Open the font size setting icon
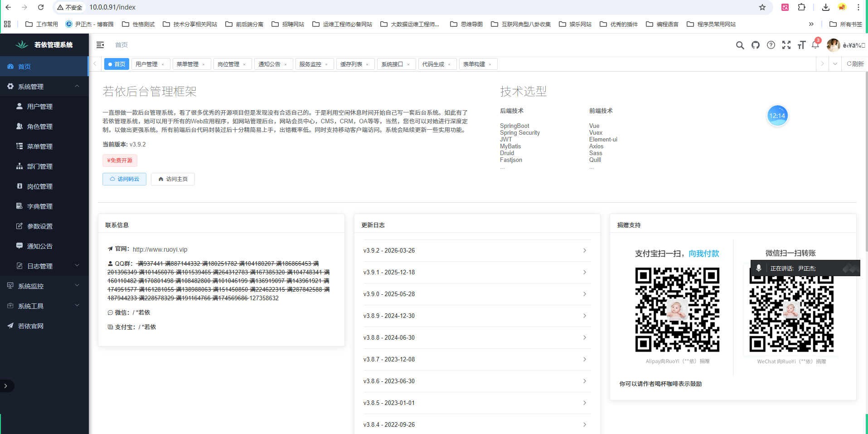Viewport: 868px width, 434px height. (801, 45)
